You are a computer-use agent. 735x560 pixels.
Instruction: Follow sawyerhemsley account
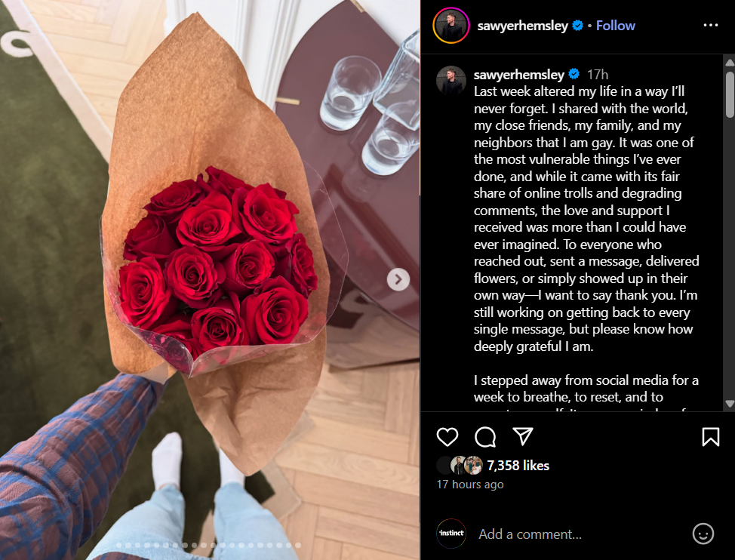click(615, 26)
